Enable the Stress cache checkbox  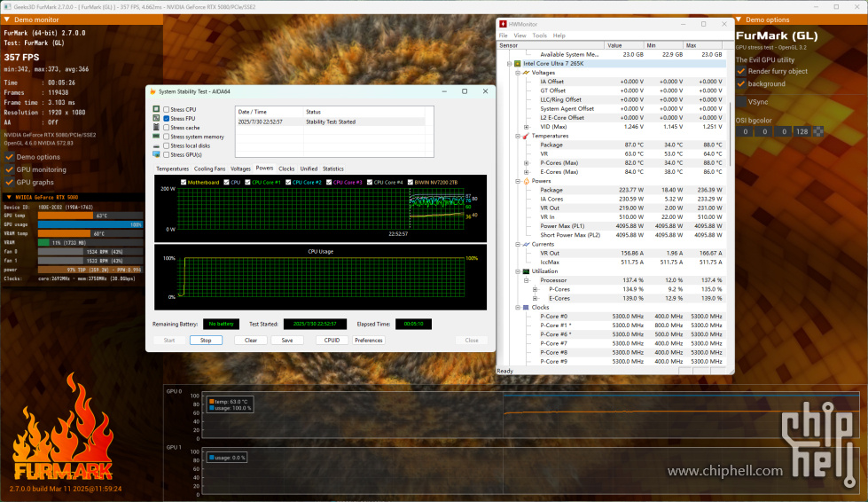pos(166,128)
